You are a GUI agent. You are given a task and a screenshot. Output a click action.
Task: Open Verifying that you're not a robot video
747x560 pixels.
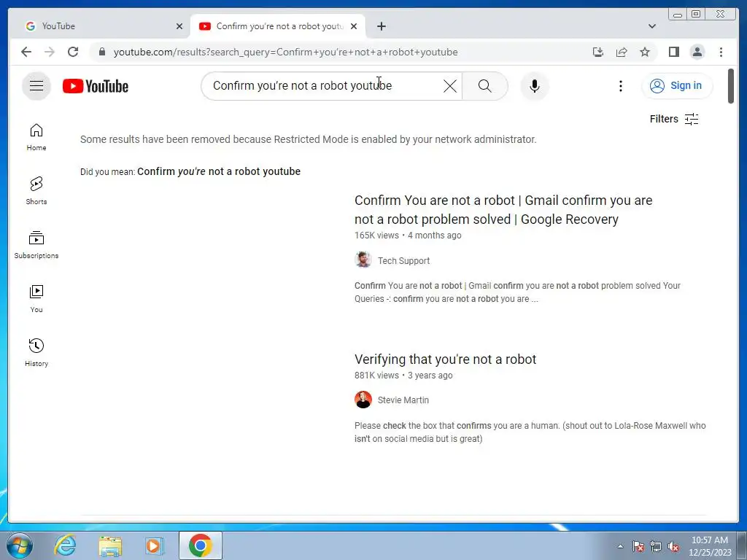tap(446, 359)
